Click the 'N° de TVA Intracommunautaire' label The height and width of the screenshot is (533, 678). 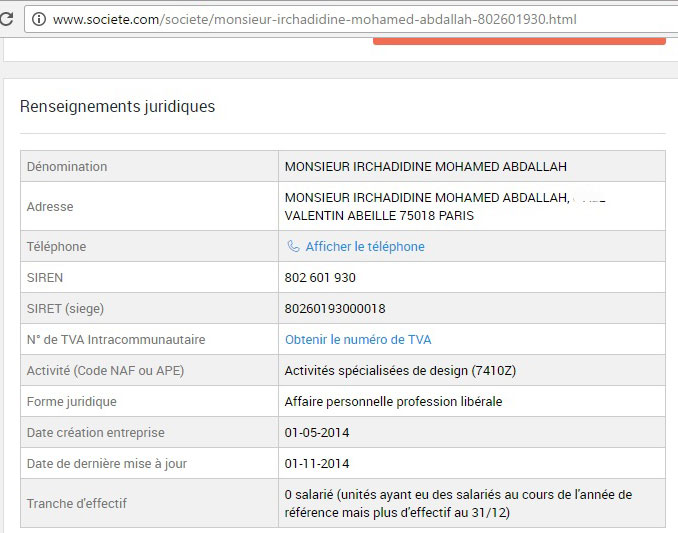click(x=116, y=340)
